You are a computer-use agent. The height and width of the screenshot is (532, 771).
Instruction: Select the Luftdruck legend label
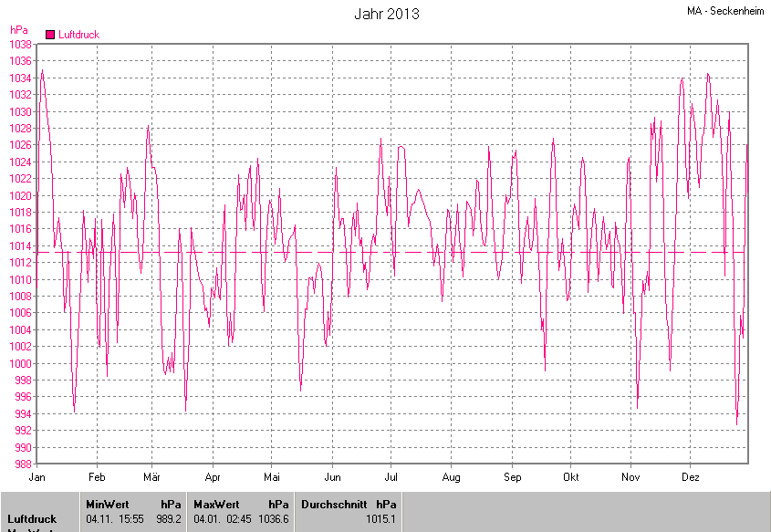pyautogui.click(x=78, y=35)
